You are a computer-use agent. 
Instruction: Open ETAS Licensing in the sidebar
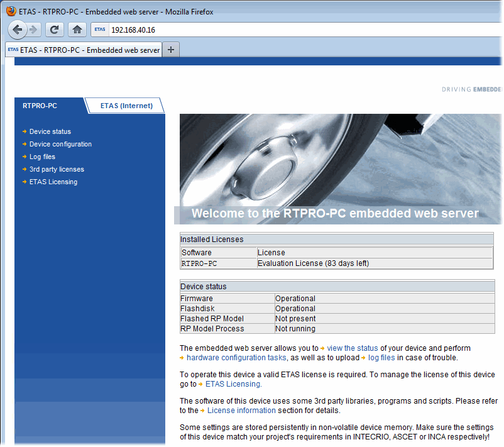53,182
